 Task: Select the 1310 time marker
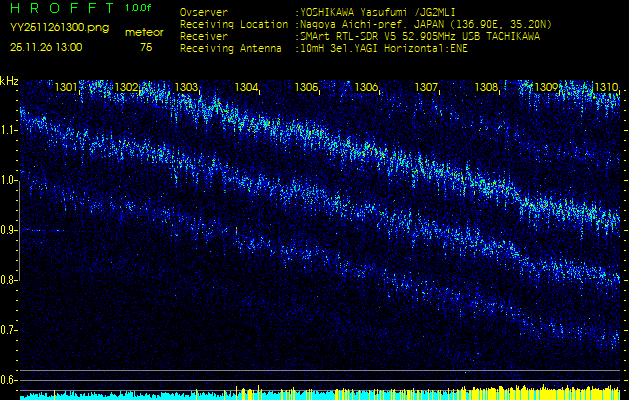click(605, 88)
